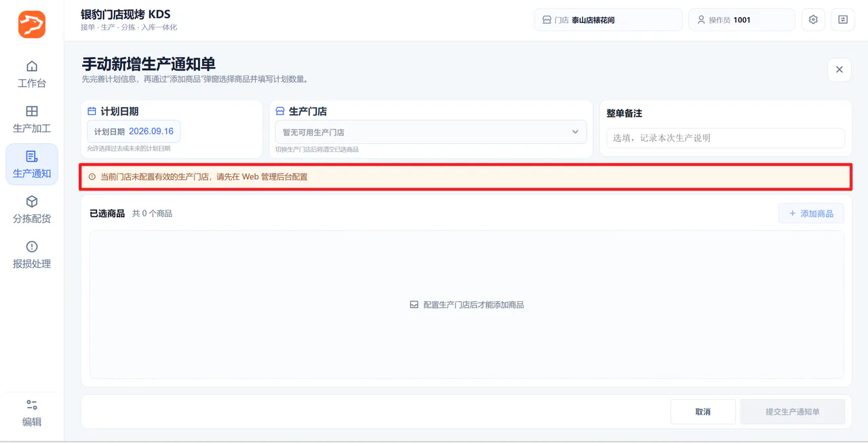Click the 添加商品 button
The width and height of the screenshot is (868, 443).
point(811,214)
